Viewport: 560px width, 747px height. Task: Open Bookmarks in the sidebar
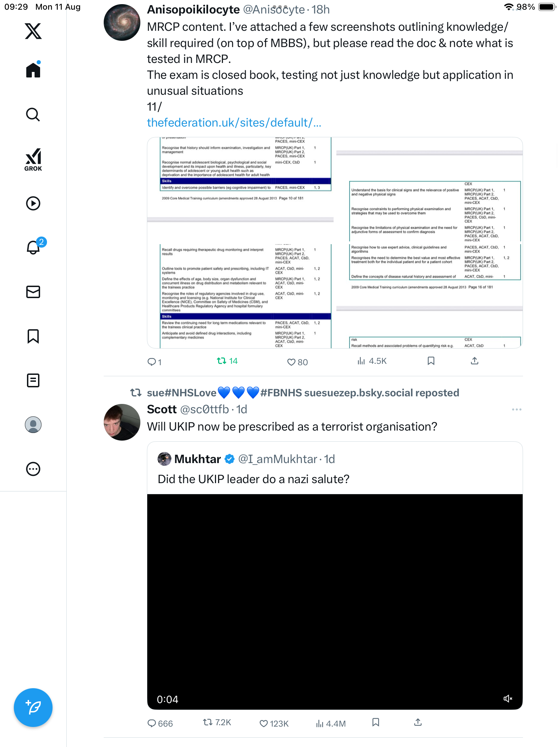pos(33,336)
